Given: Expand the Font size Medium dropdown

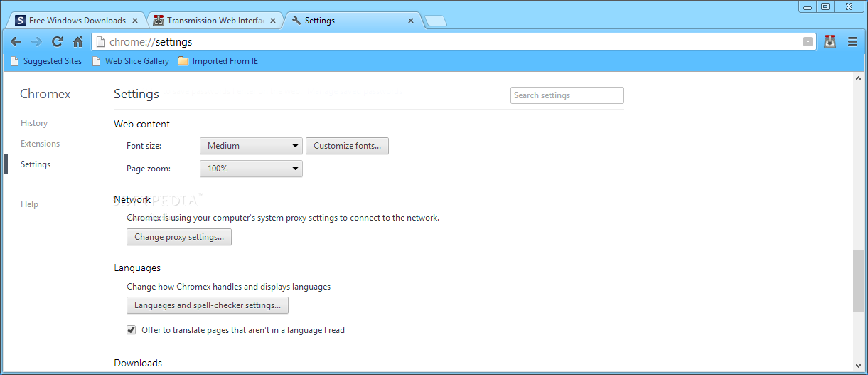Looking at the screenshot, I should (x=251, y=146).
